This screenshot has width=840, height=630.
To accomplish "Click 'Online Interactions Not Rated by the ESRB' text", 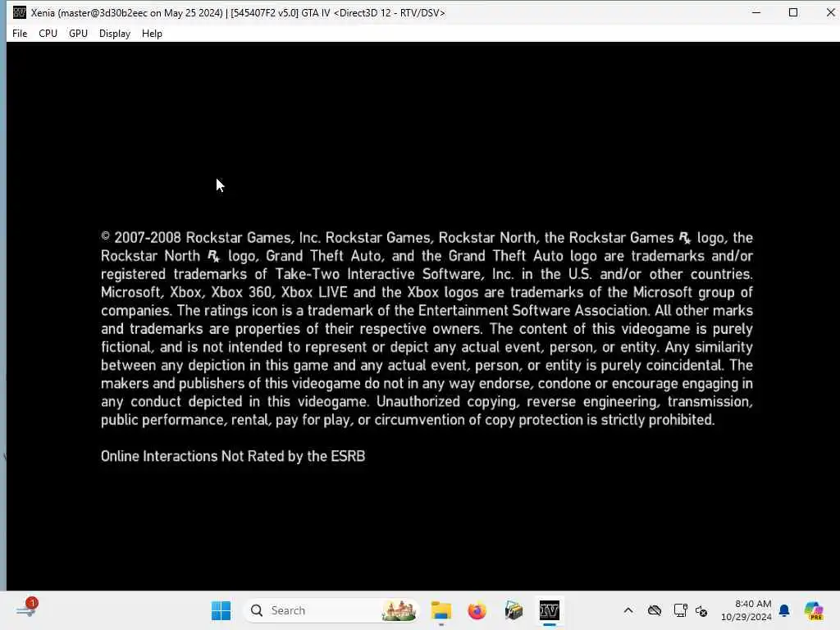I will tap(233, 456).
